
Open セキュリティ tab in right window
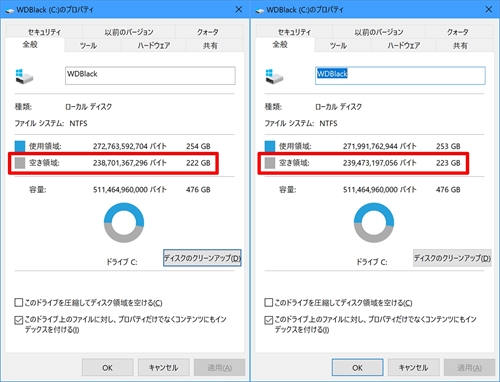294,32
